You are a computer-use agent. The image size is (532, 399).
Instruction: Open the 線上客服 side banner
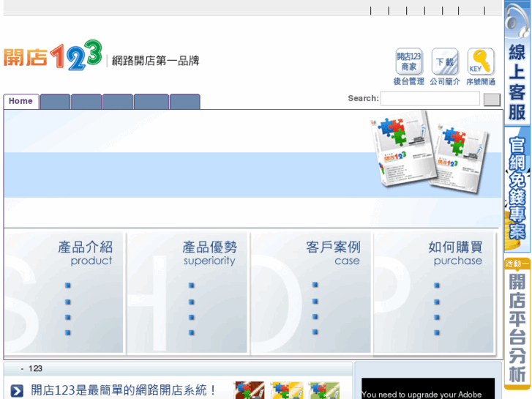pos(517,63)
